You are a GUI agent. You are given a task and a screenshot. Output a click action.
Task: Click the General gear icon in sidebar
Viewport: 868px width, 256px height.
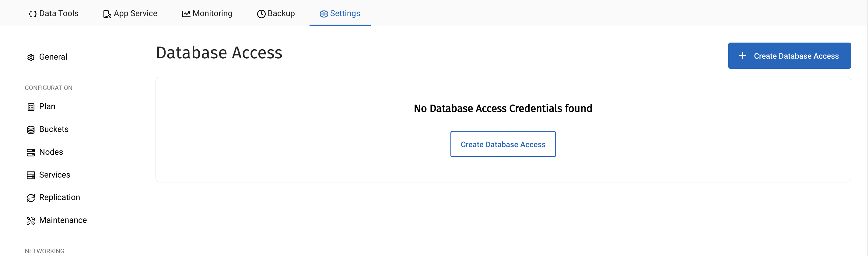(31, 57)
